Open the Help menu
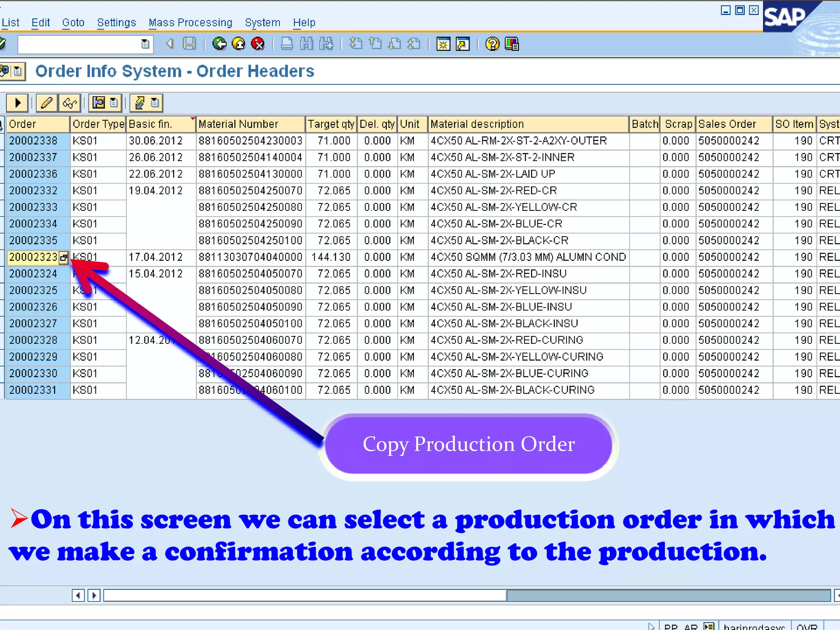Screen dimensions: 840x630 tap(304, 22)
